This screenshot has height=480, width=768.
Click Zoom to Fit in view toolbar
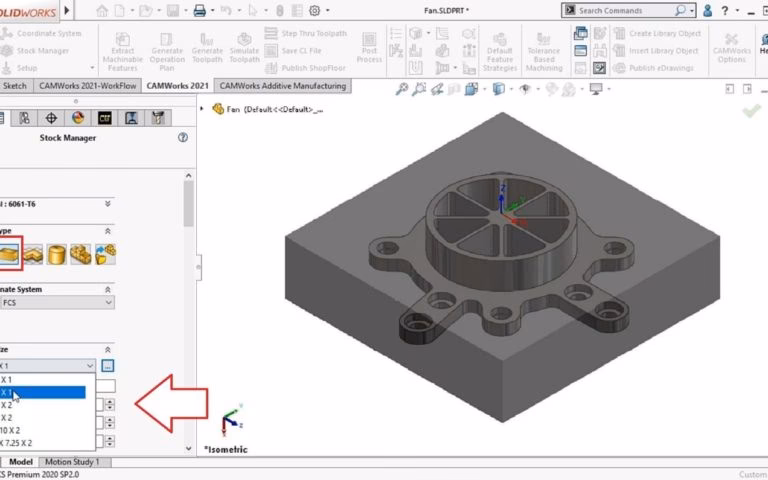pos(402,89)
